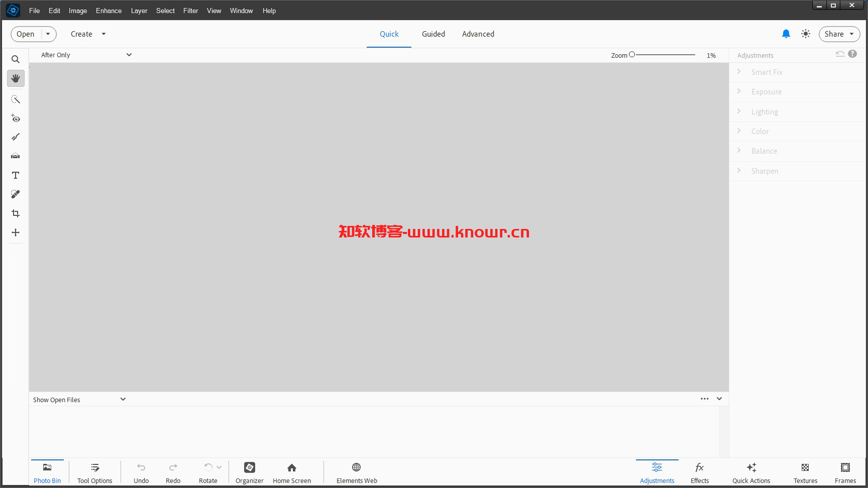Open the Enhance menu
868x488 pixels.
[108, 11]
